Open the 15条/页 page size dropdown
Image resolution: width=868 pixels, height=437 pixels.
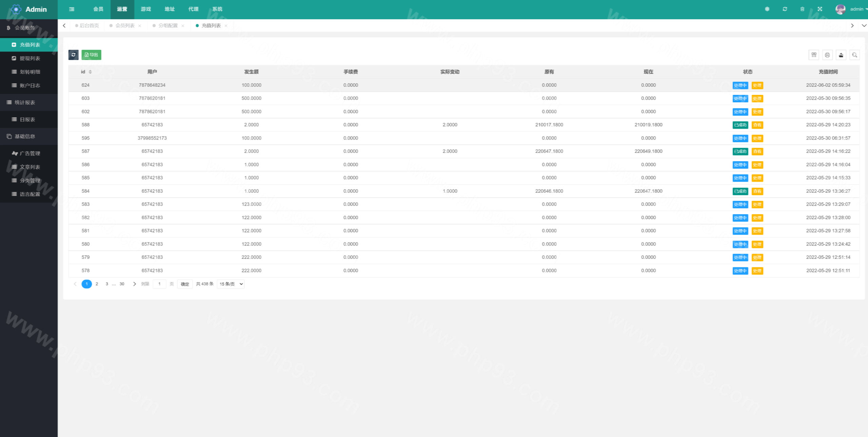coord(231,284)
